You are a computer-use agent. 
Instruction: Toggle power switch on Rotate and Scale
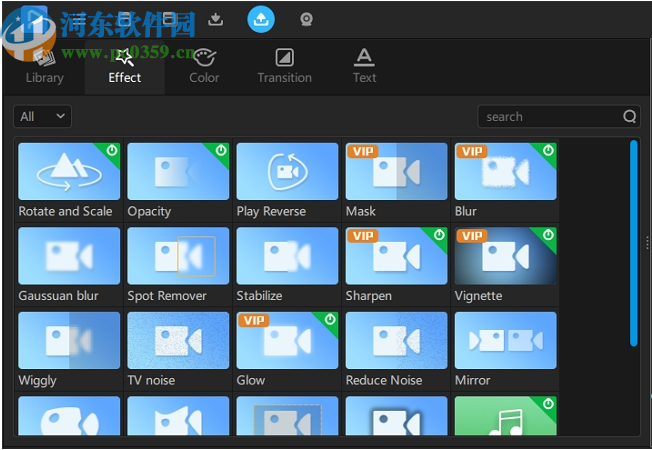pos(112,151)
